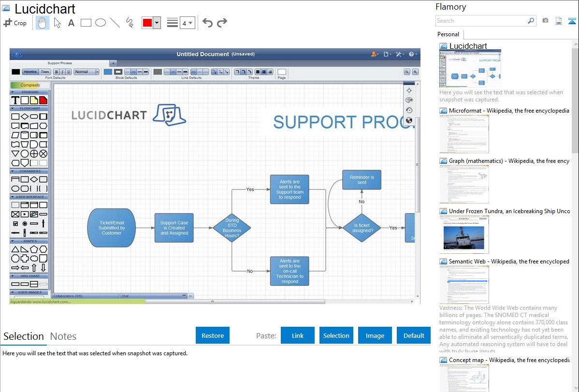Select the yellow note shape in Standard palette
This screenshot has width=579, height=392.
point(34,100)
